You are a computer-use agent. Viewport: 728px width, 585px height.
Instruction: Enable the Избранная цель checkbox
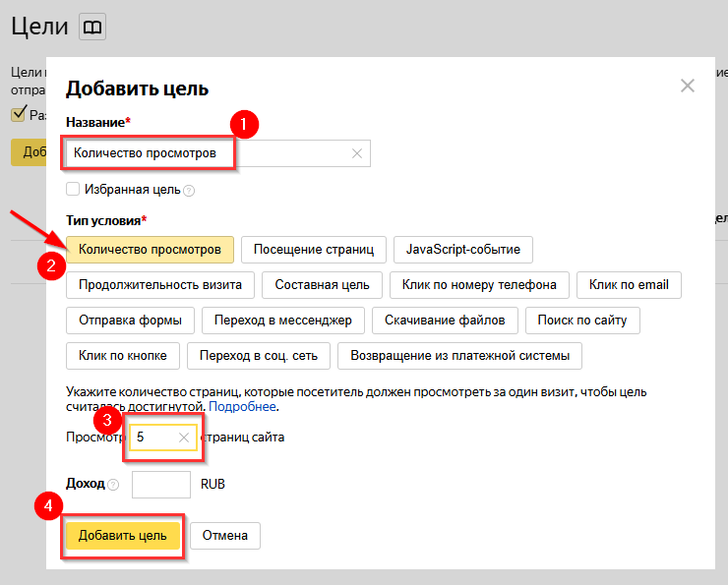coord(73,189)
